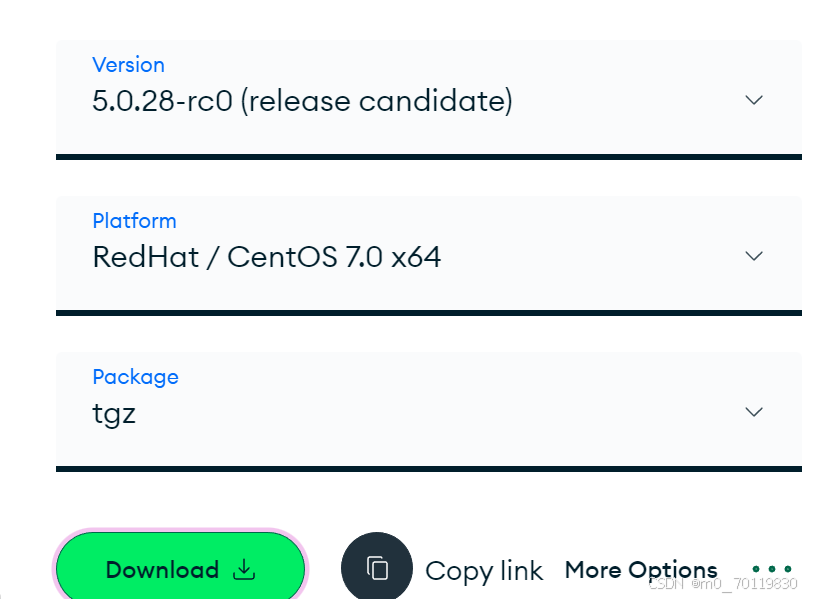Click the blue Package label
823x599 pixels.
[x=135, y=377]
